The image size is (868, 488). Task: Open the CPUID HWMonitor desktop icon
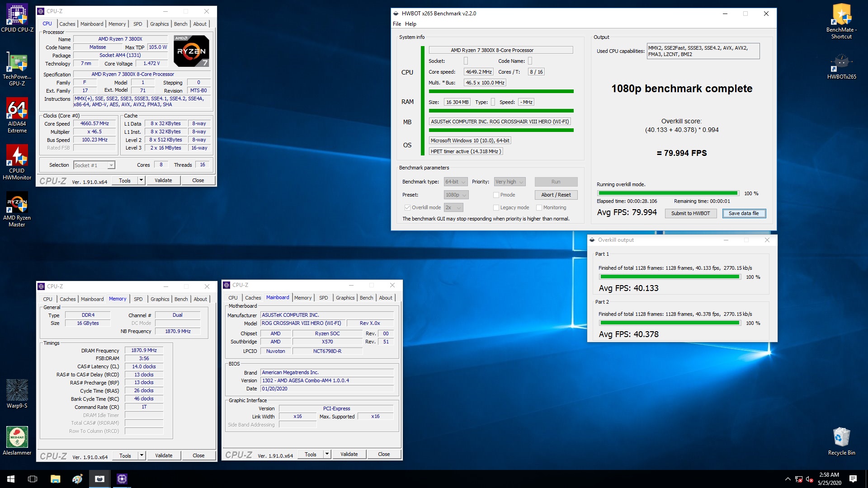click(17, 163)
